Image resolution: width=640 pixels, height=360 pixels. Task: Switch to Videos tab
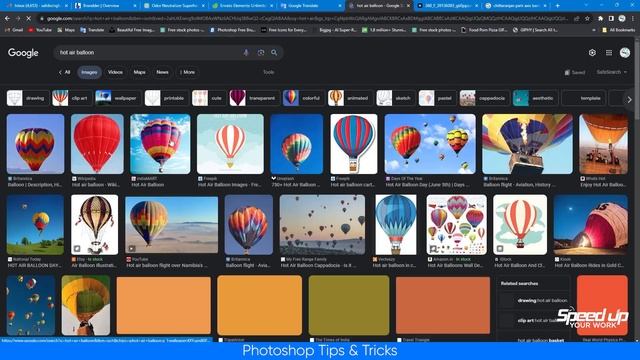click(x=115, y=72)
